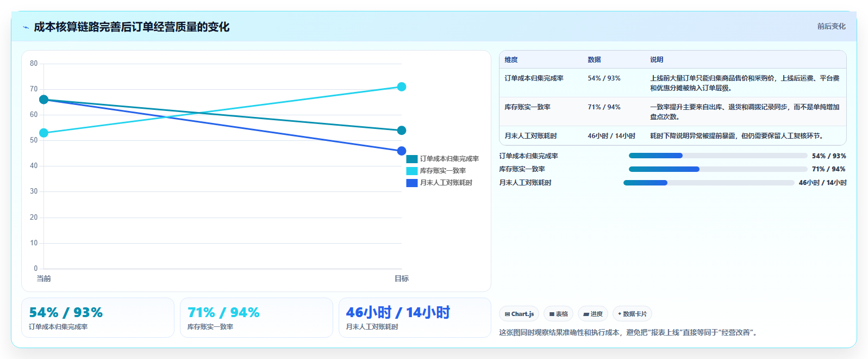
Task: Click progress value 71% / 94% at right
Action: point(829,169)
